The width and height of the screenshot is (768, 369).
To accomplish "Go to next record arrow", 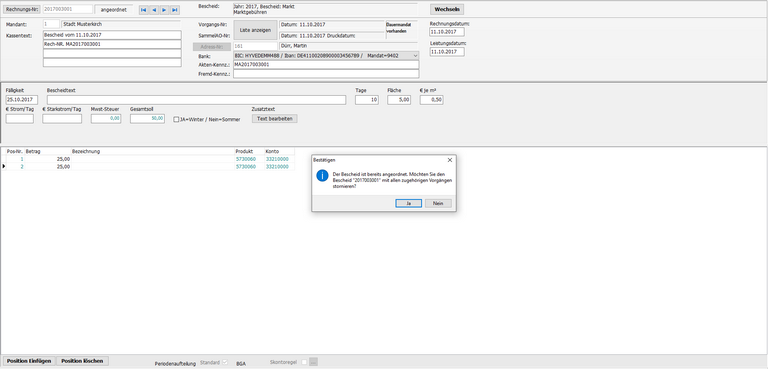I will [164, 10].
